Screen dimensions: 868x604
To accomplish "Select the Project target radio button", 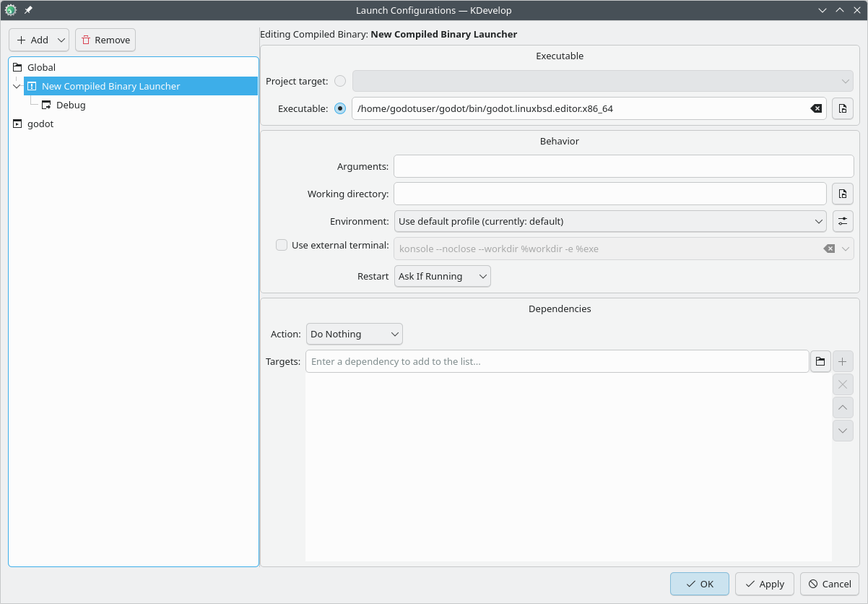I will [x=339, y=81].
